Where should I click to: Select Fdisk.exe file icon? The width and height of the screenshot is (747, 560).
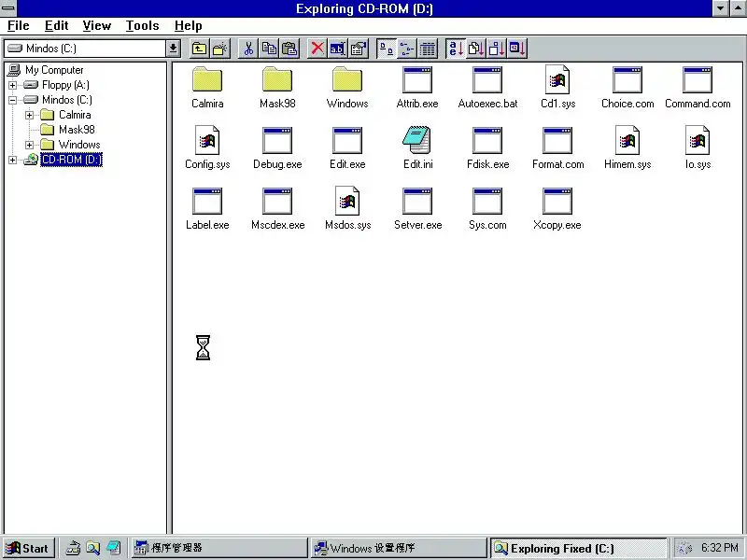coord(487,148)
